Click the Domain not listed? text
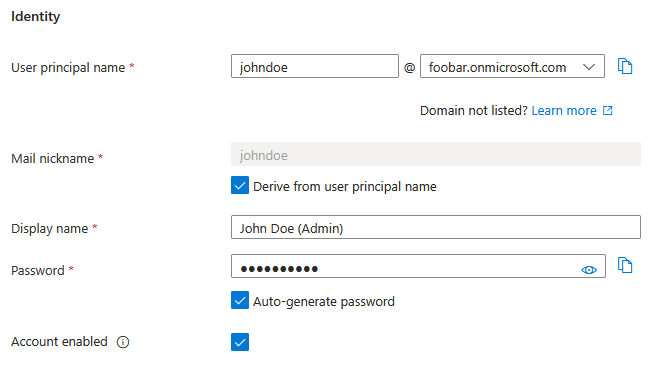672x391 pixels. pyautogui.click(x=474, y=111)
